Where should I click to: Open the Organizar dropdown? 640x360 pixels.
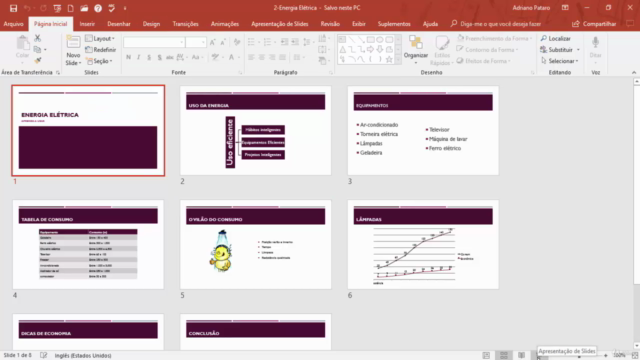pyautogui.click(x=416, y=50)
